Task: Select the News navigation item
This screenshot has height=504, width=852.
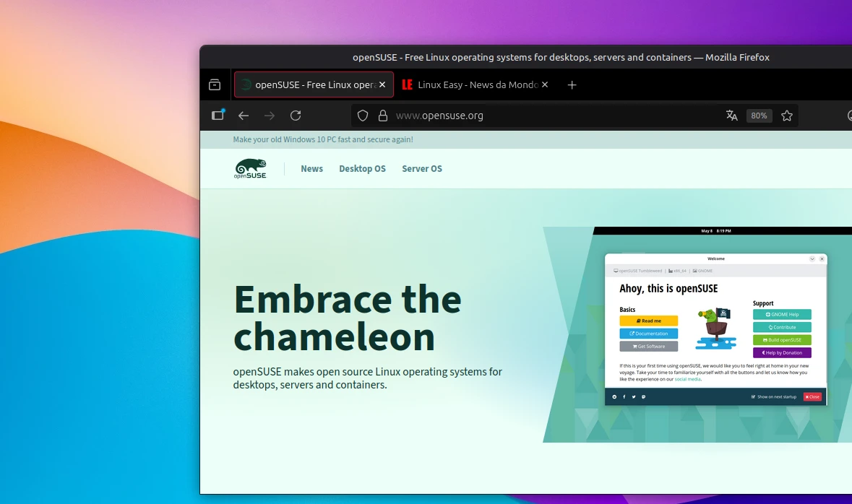Action: [311, 168]
